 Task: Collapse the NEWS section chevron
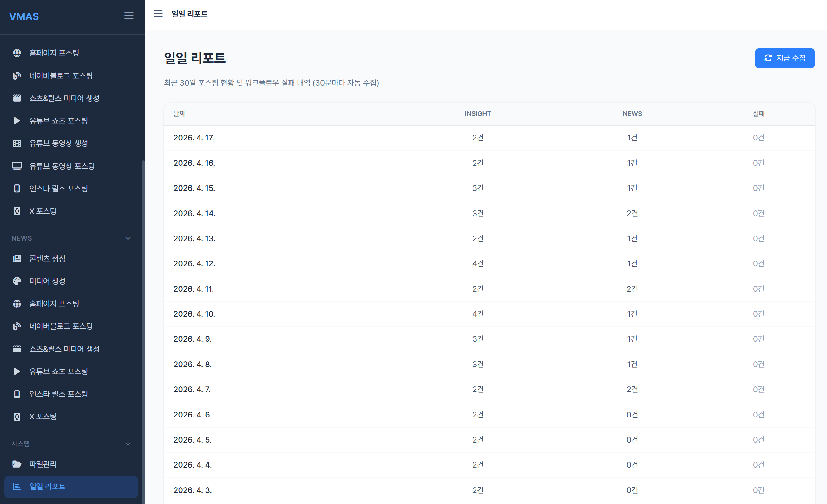128,238
